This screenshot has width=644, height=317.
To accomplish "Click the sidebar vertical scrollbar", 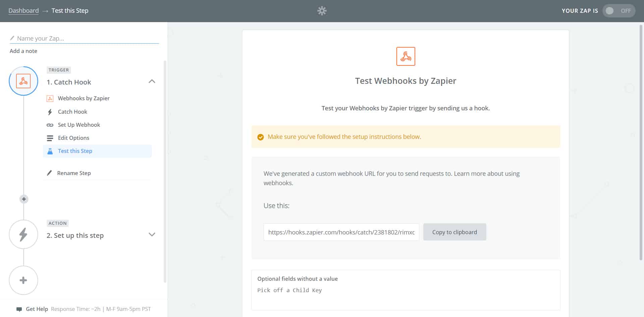I will pyautogui.click(x=165, y=171).
